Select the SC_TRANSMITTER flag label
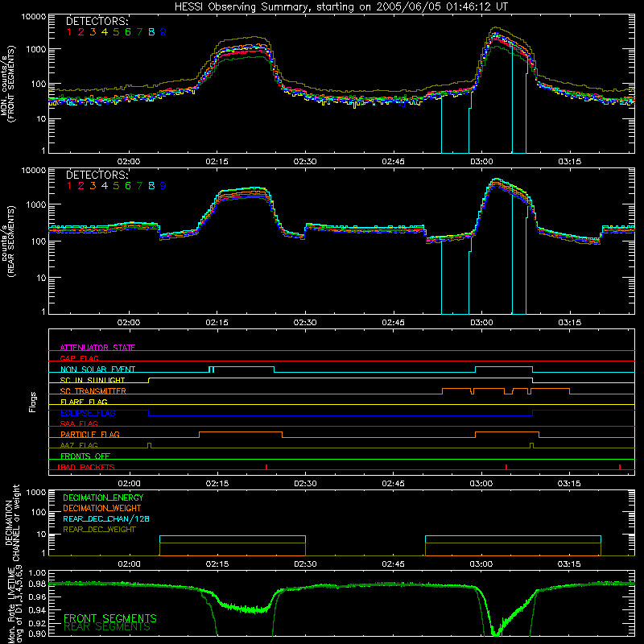Image resolution: width=644 pixels, height=644 pixels. tap(93, 391)
